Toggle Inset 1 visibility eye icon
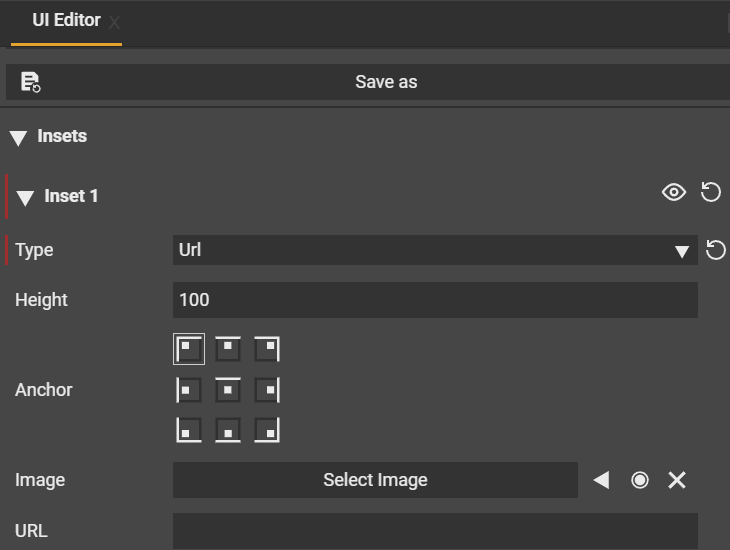730x550 pixels. point(674,192)
